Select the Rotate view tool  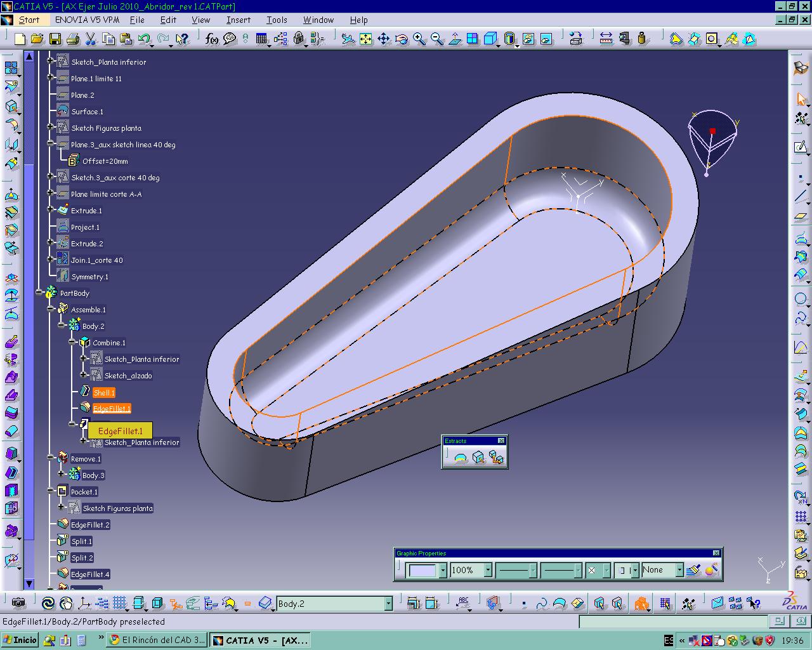pos(402,39)
